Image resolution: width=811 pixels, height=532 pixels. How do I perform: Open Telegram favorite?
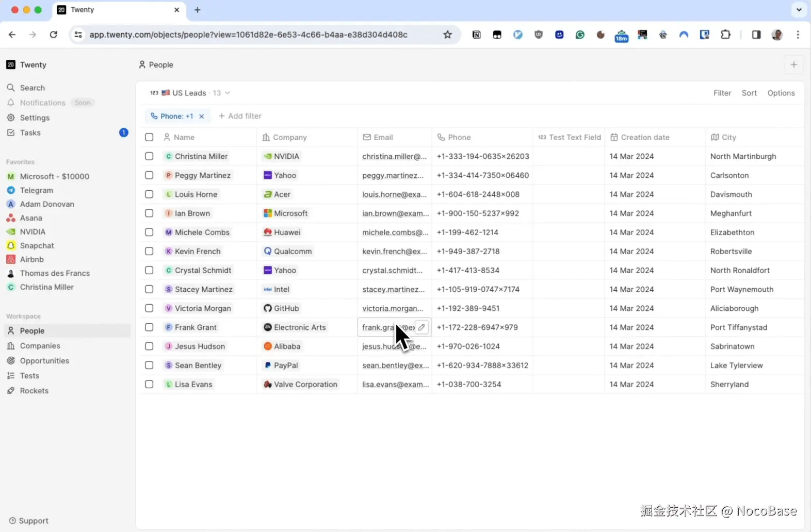(36, 190)
